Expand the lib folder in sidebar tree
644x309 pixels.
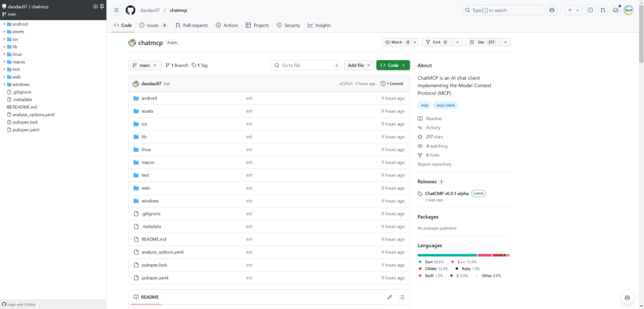pyautogui.click(x=4, y=47)
